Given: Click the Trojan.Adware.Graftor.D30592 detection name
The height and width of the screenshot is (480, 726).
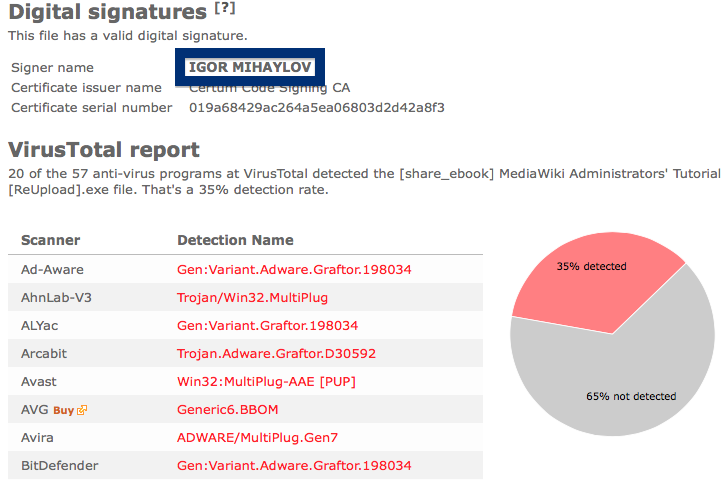Looking at the screenshot, I should coord(276,354).
